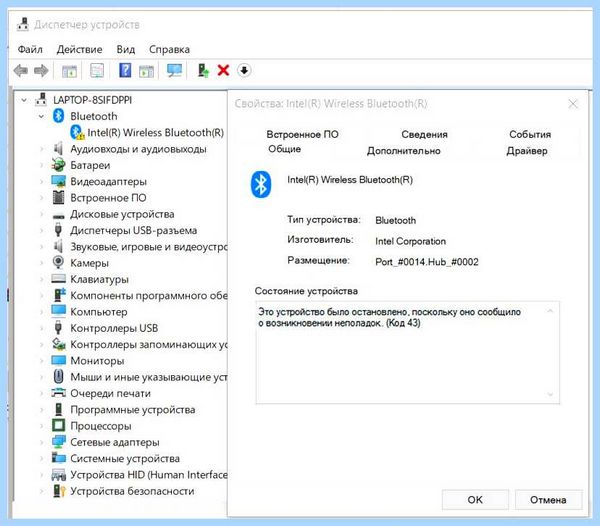Click the Update driver toolbar icon
This screenshot has width=600, height=526.
203,70
